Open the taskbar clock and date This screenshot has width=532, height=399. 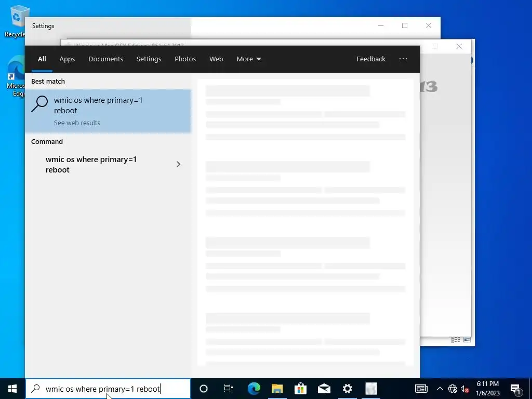[487, 389]
